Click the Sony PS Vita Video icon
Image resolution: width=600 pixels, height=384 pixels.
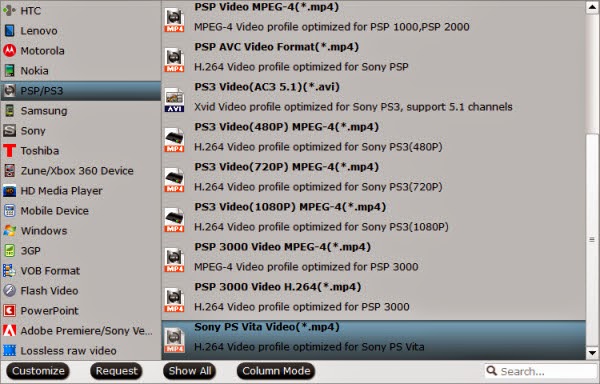tap(174, 340)
